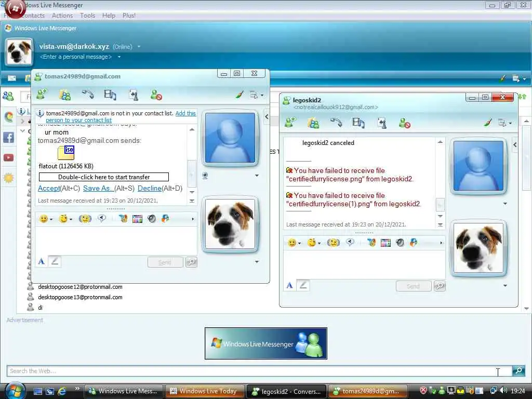Open emoticons dropdown in legoskid2 window
The height and width of the screenshot is (399, 532).
[x=300, y=243]
